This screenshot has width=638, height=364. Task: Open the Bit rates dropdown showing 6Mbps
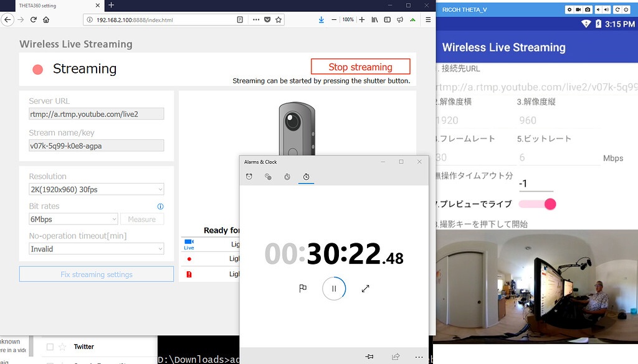point(73,218)
